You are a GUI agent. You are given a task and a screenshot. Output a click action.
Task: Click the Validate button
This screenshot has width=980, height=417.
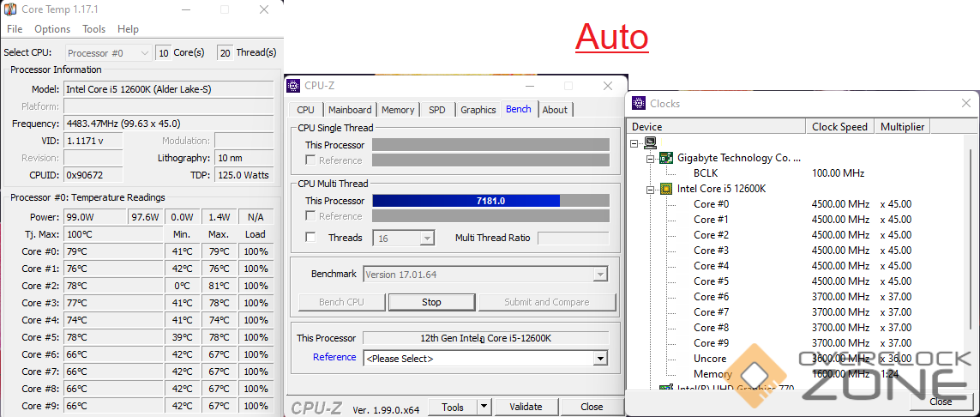[526, 407]
